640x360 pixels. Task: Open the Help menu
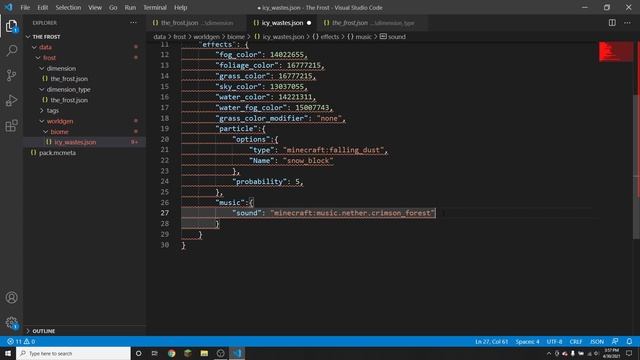pos(180,7)
